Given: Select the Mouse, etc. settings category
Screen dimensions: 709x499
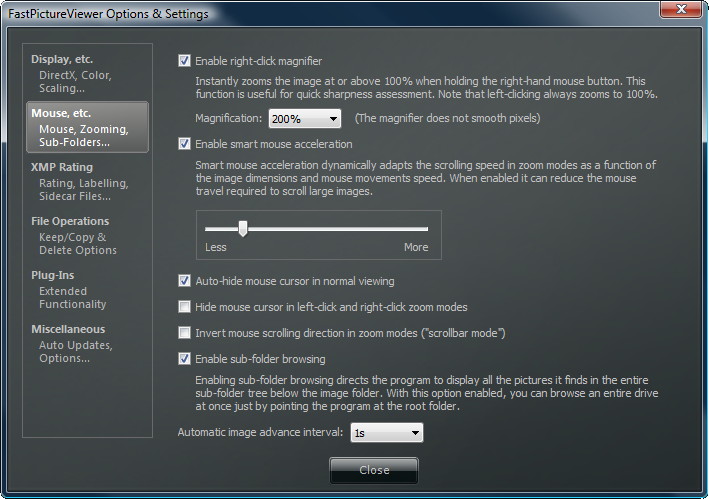Looking at the screenshot, I should (87, 127).
